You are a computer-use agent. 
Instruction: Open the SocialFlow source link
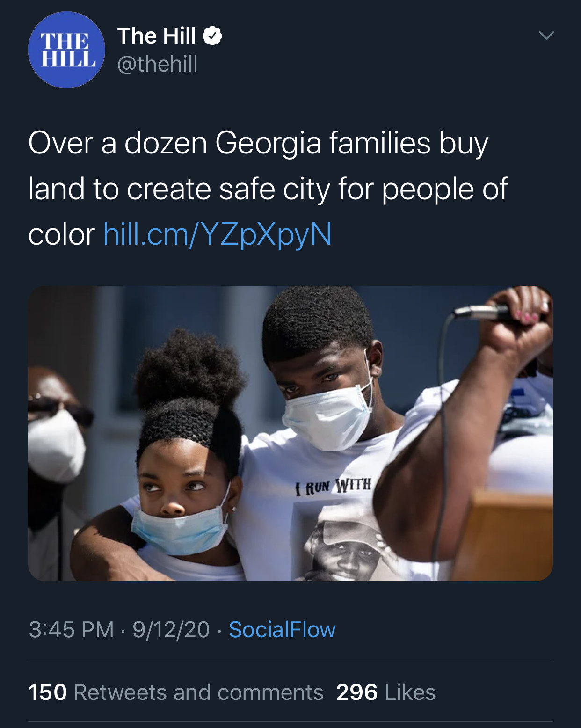282,630
